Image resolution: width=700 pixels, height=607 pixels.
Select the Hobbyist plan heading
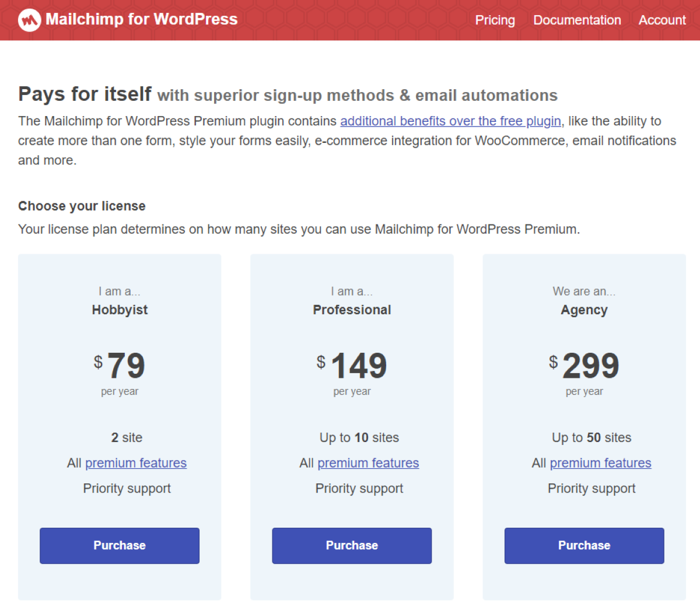tap(120, 310)
